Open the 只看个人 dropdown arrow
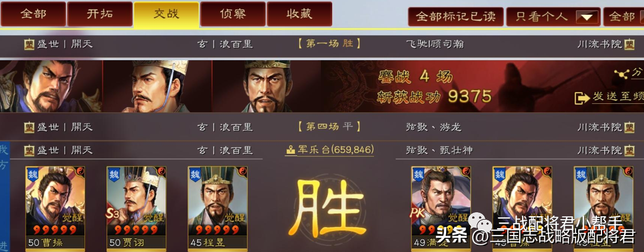The width and height of the screenshot is (644, 252). click(587, 17)
